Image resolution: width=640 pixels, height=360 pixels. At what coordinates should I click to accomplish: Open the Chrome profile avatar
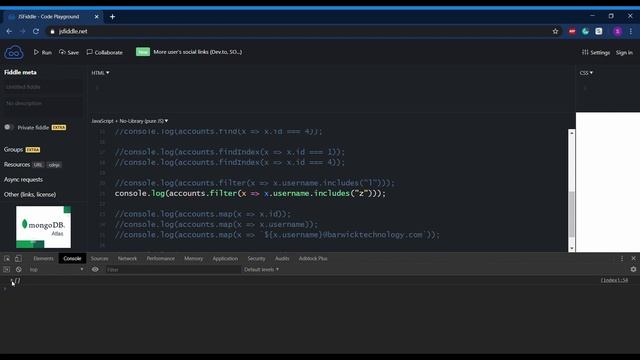pos(618,31)
